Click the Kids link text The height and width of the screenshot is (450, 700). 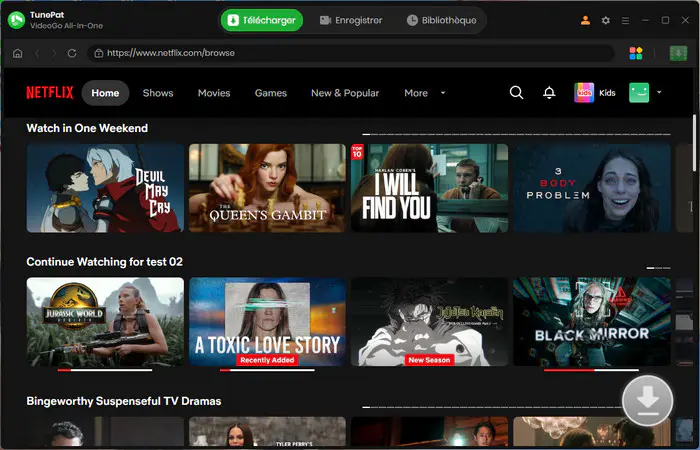[x=607, y=93]
